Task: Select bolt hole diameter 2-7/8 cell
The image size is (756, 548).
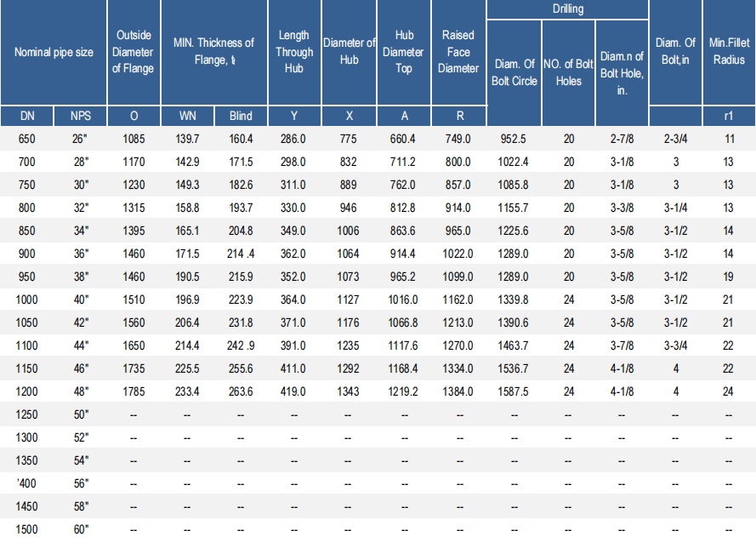Action: (622, 138)
